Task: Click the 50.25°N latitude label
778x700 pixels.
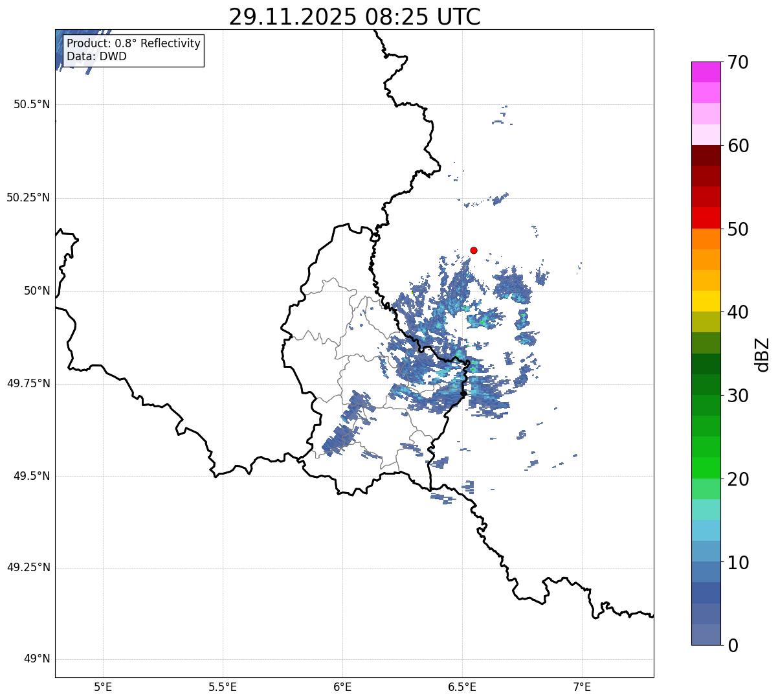Action: [x=28, y=198]
